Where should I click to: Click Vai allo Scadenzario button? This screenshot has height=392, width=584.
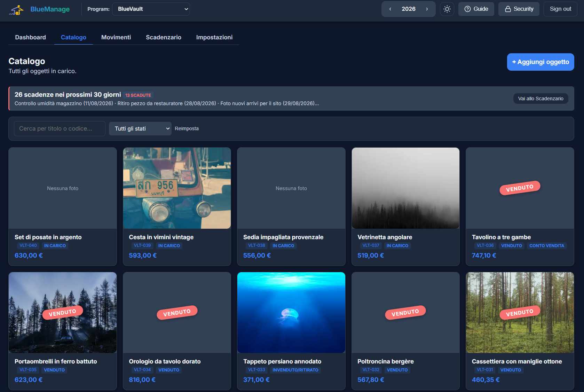point(540,99)
